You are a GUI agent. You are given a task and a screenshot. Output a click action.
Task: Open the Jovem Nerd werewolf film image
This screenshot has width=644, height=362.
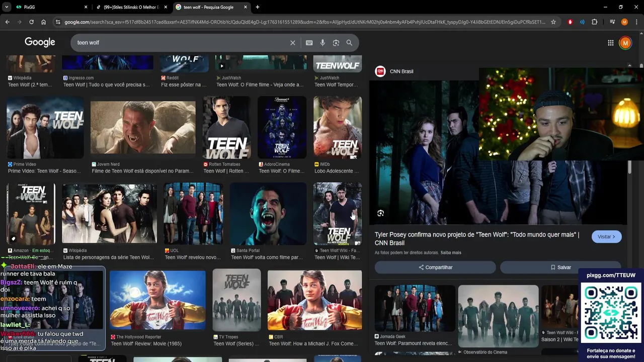click(143, 128)
